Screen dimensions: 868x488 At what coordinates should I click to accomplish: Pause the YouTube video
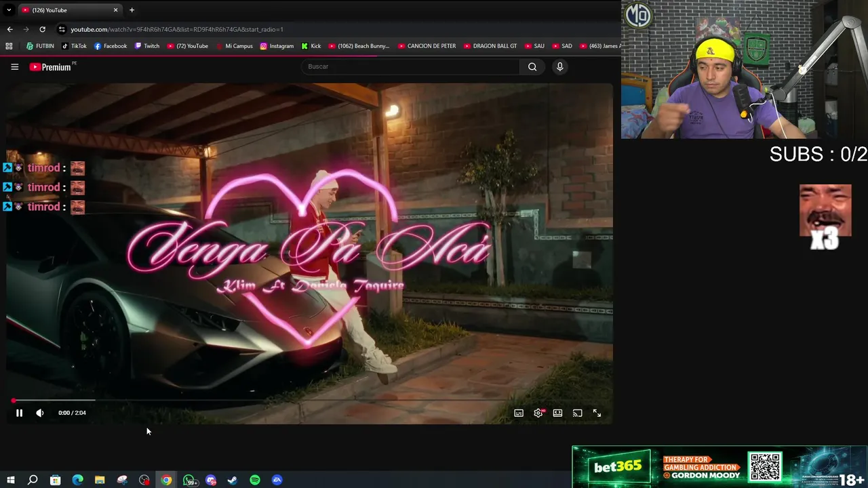pos(19,413)
